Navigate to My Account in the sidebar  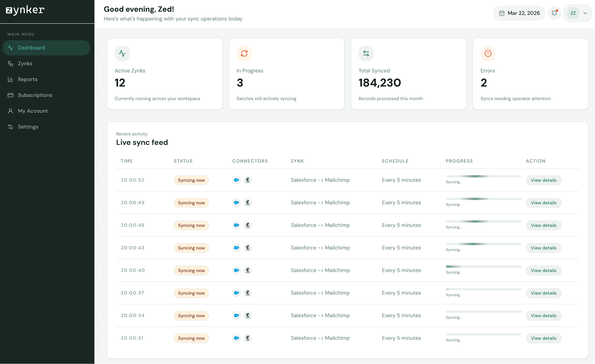[x=33, y=111]
